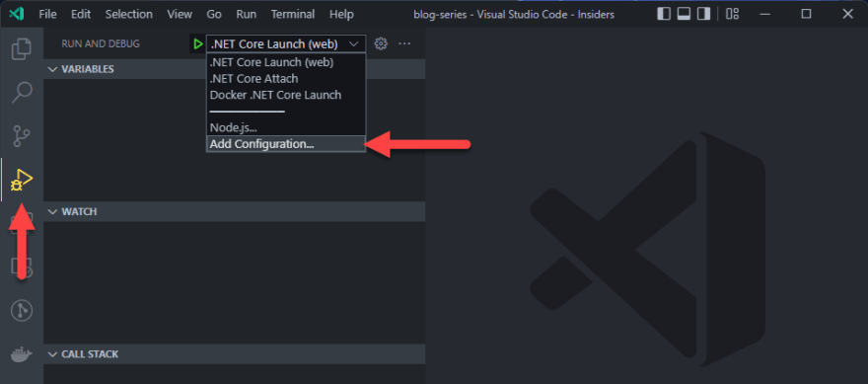Open the debug views ellipsis menu

(404, 43)
